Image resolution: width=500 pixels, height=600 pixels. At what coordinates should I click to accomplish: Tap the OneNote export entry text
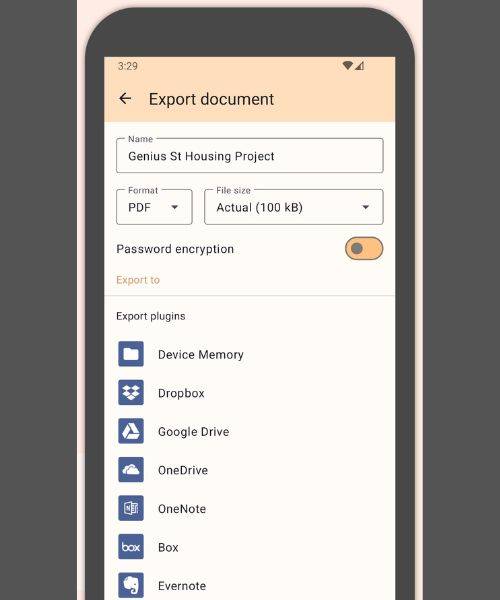(x=182, y=509)
